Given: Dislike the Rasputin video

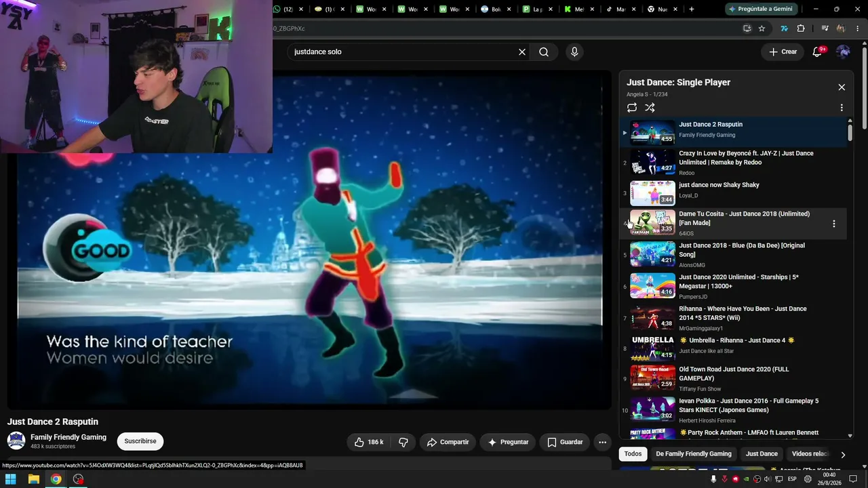Looking at the screenshot, I should tap(403, 442).
